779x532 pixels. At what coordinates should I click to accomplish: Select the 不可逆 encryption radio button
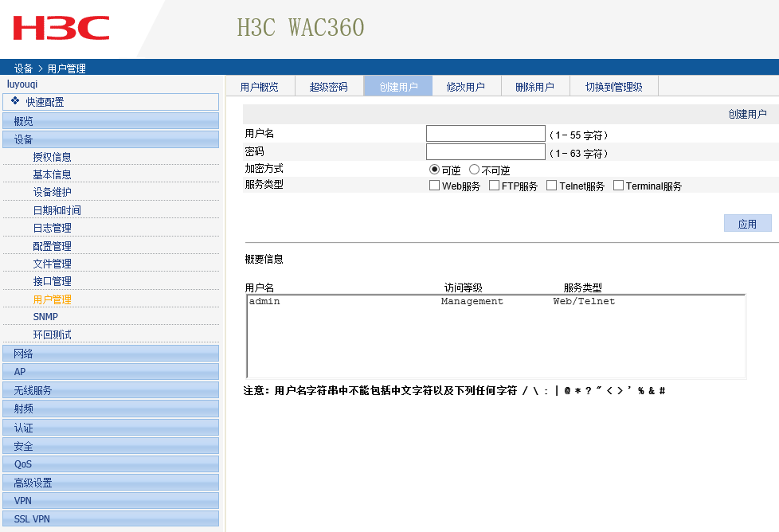474,170
